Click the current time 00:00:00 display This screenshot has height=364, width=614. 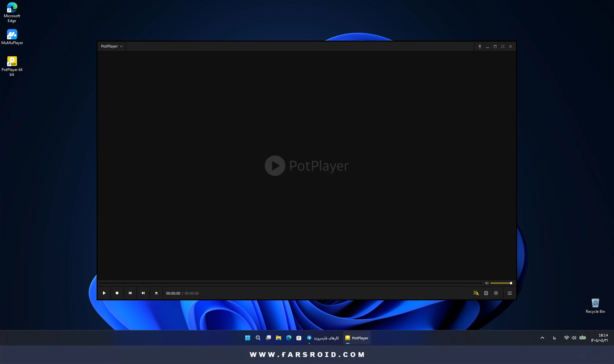pos(173,293)
